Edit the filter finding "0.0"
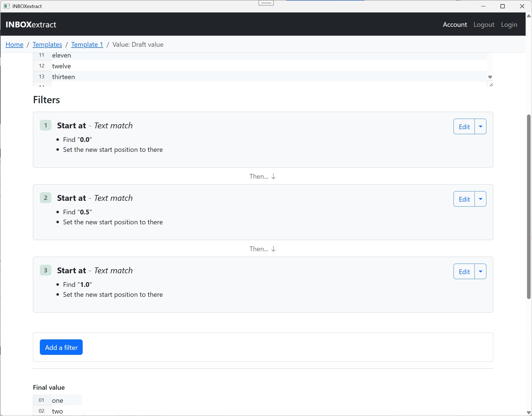Viewport: 532px width, 416px height. pyautogui.click(x=464, y=126)
